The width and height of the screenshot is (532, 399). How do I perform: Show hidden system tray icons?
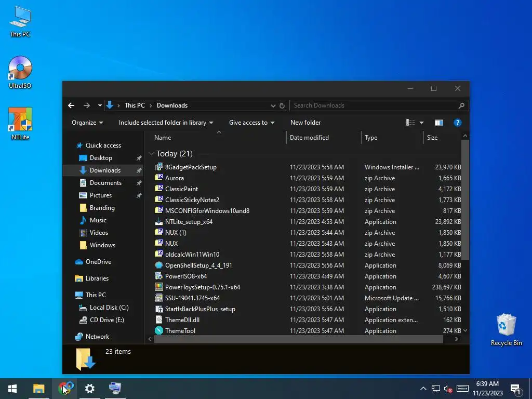[423, 389]
